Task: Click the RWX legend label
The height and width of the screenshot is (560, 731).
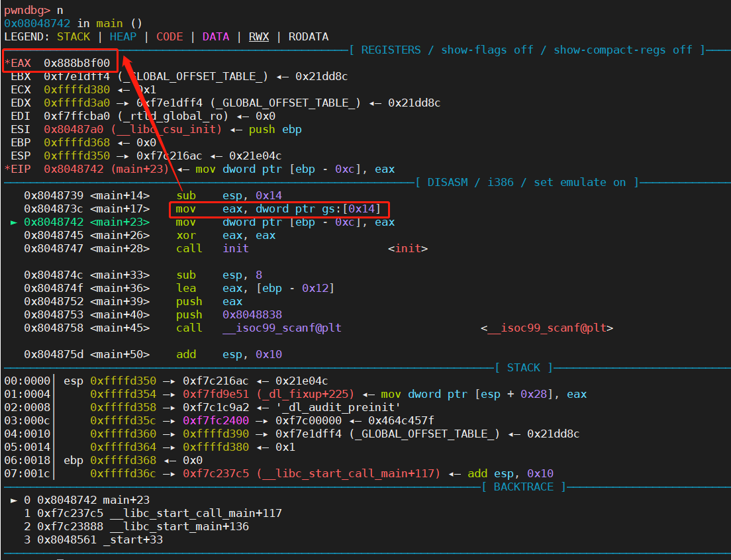Action: 259,37
